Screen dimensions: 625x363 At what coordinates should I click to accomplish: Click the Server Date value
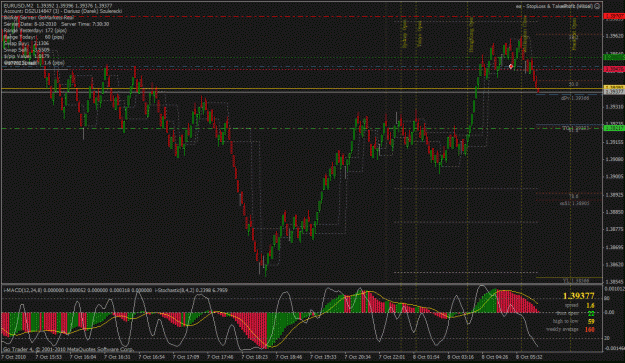click(x=30, y=24)
